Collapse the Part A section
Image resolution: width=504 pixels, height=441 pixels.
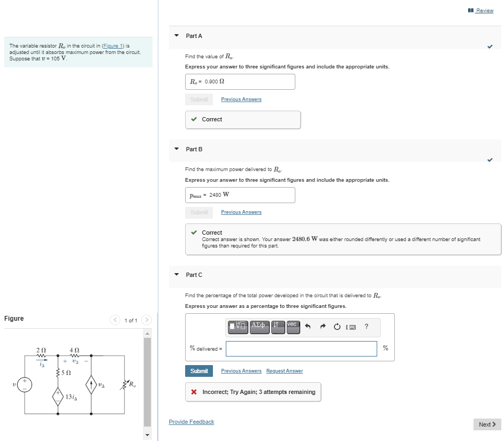click(176, 36)
